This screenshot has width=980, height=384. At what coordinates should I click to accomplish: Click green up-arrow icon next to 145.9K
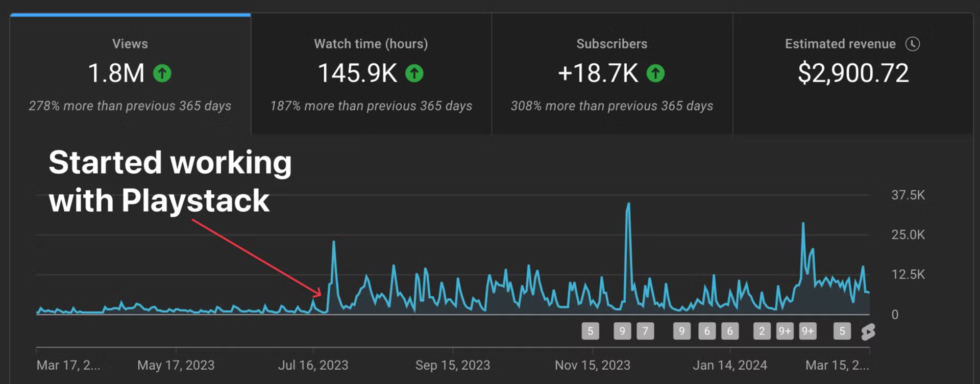click(414, 73)
